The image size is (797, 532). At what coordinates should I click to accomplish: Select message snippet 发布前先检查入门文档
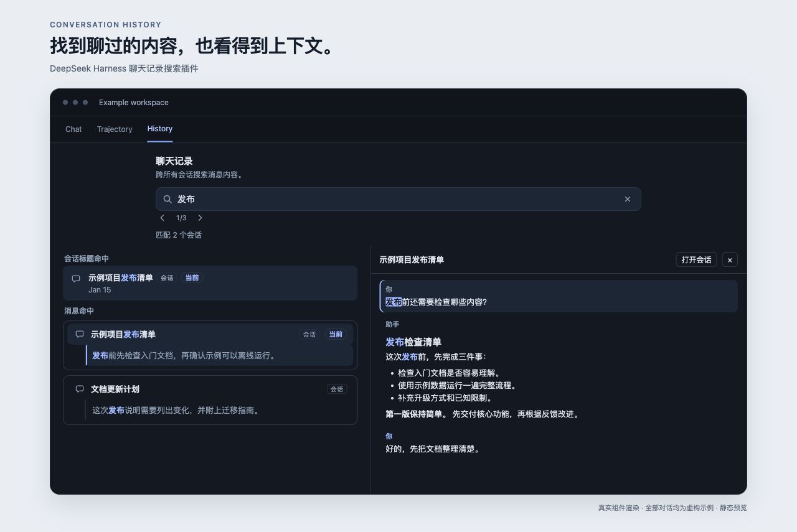[x=219, y=355]
